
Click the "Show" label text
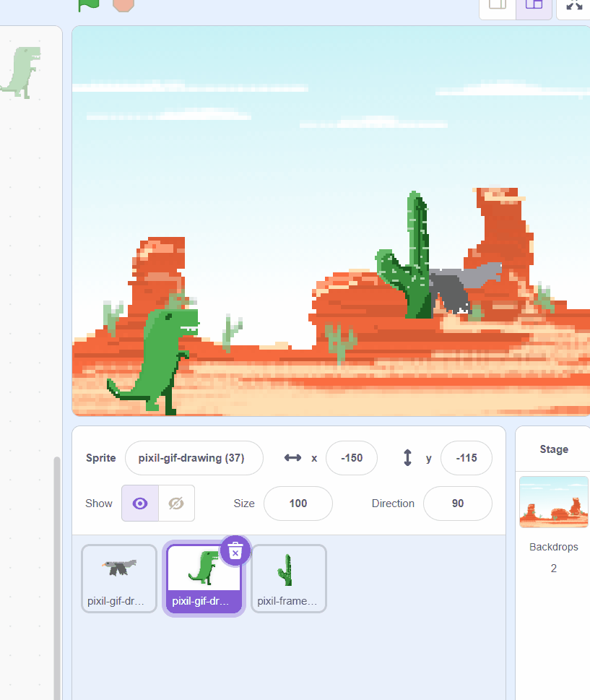pyautogui.click(x=99, y=504)
